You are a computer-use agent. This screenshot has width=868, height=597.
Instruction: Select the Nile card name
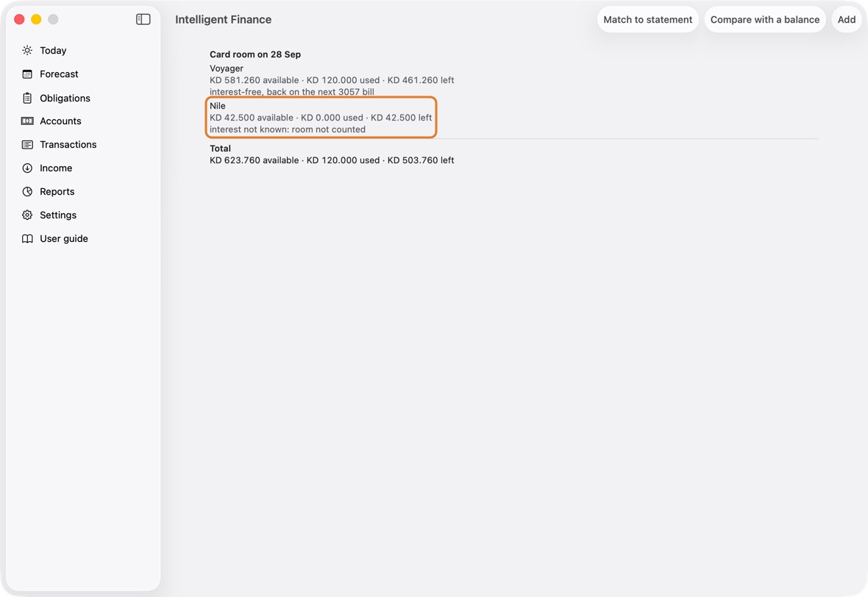click(x=218, y=106)
